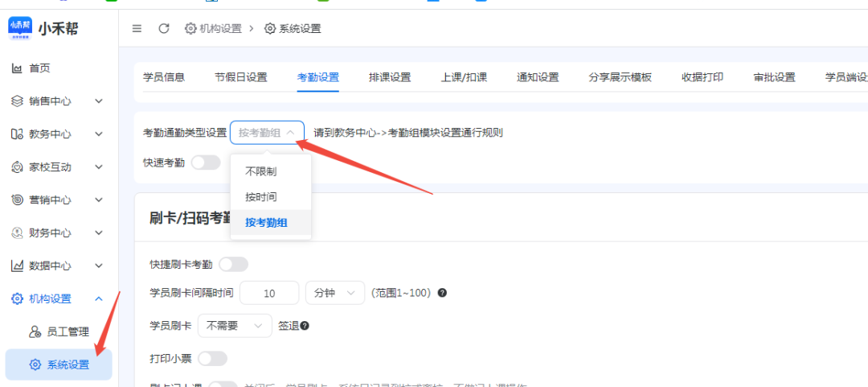Click the 员工管理 sidebar icon
The height and width of the screenshot is (387, 868).
(35, 331)
